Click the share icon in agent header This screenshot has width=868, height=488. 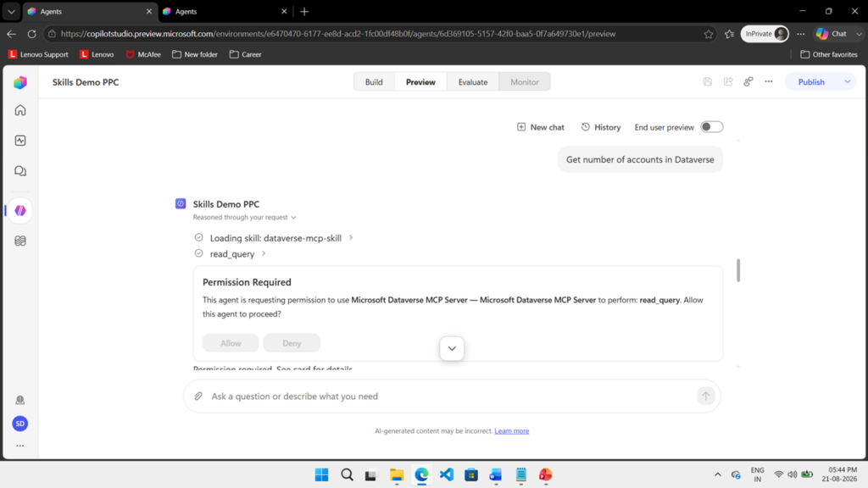click(728, 82)
